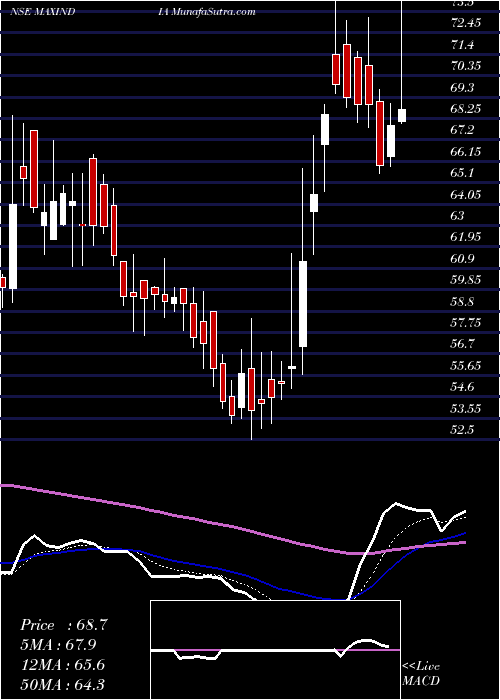Click the 12MA : 65.6 readout
Screen dimensions: 500x700
(x=62, y=665)
